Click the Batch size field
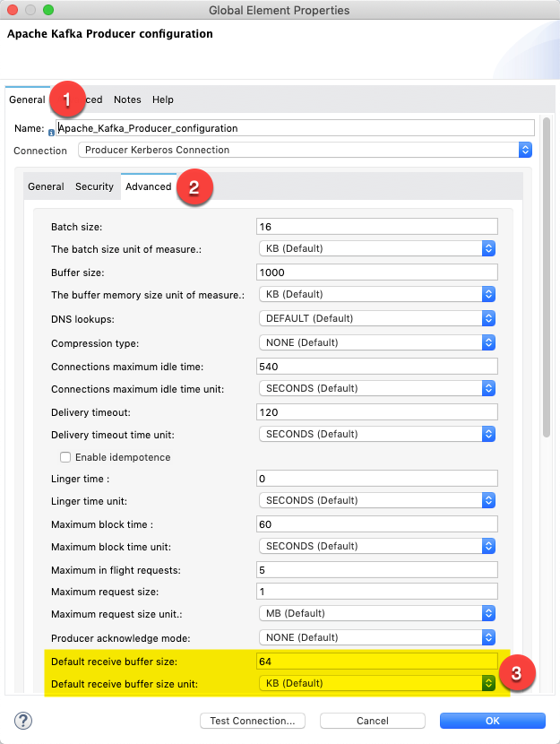 coord(377,226)
